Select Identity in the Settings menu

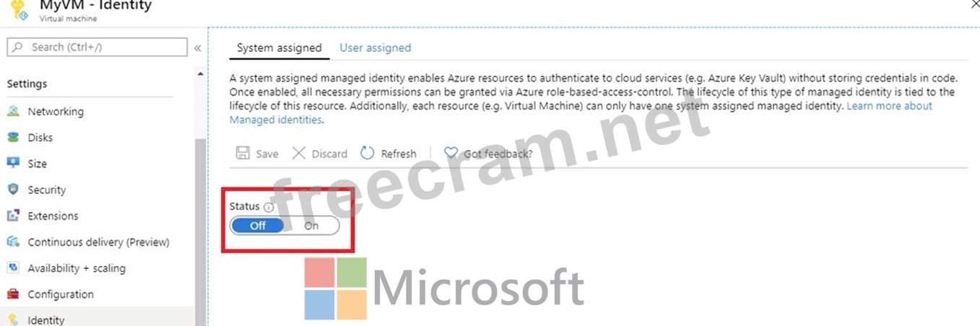tap(46, 320)
